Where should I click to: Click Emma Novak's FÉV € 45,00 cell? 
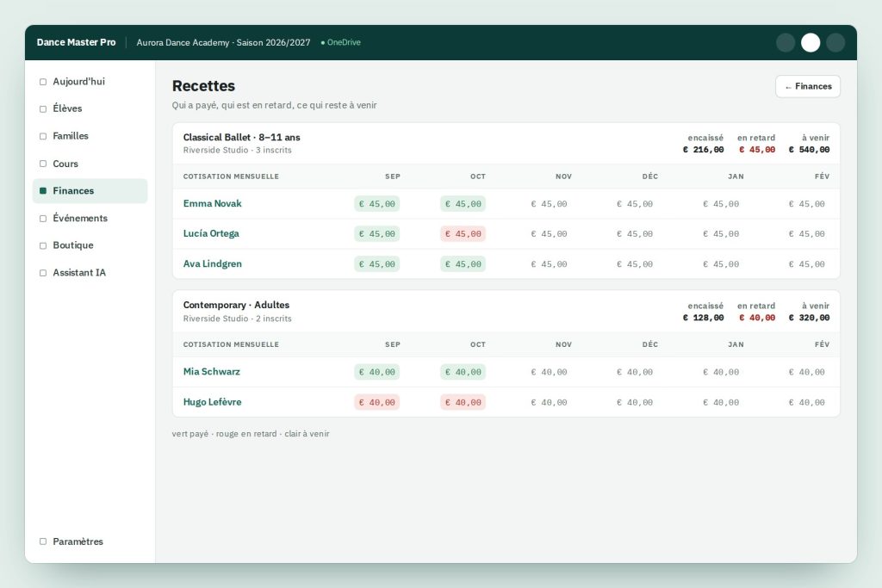tap(806, 204)
